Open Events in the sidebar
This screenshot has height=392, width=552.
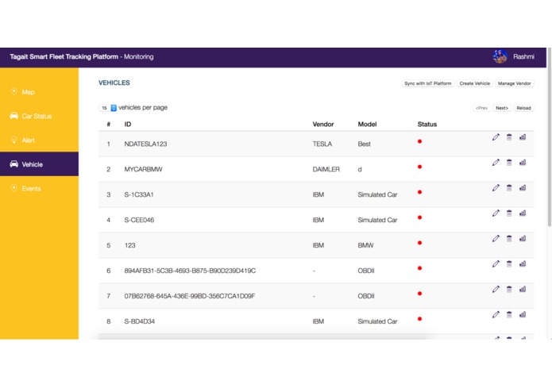tap(39, 188)
